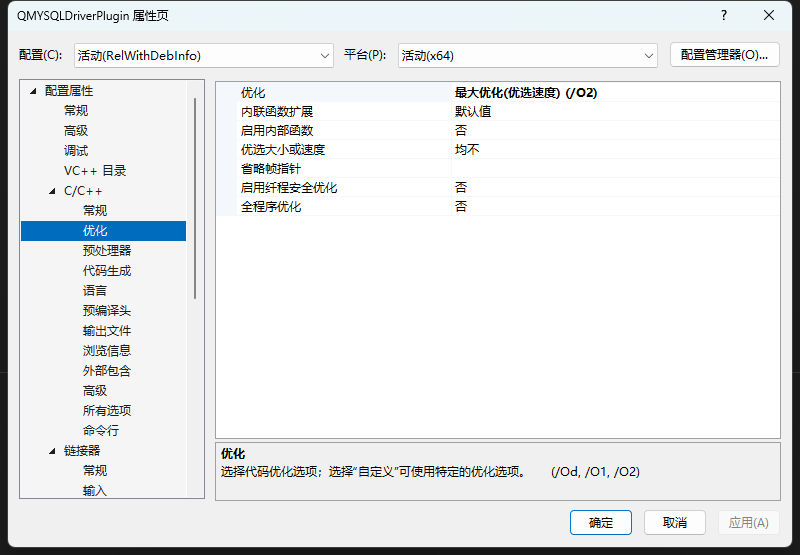The height and width of the screenshot is (555, 800).
Task: Select 高级 under C/C++
Action: coord(95,391)
